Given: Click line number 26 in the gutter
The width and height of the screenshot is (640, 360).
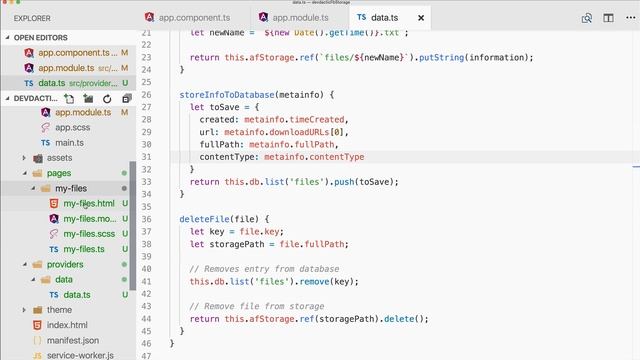Looking at the screenshot, I should 146,95.
